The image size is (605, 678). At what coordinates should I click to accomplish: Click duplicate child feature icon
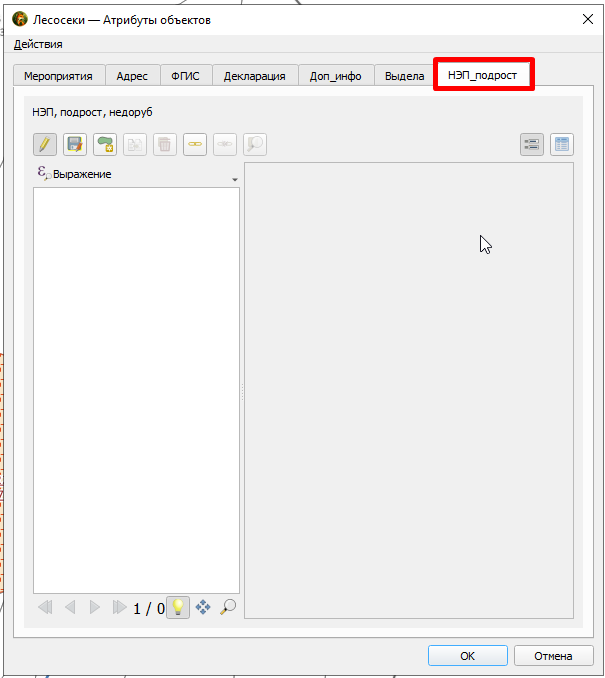point(135,144)
